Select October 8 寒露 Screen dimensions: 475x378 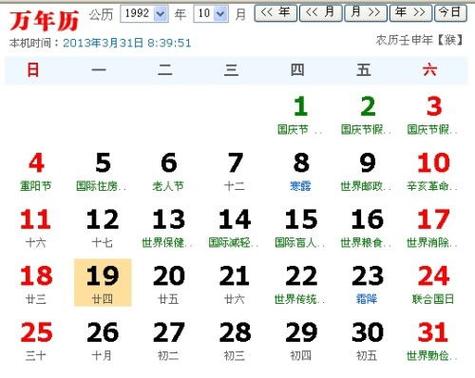pyautogui.click(x=300, y=172)
